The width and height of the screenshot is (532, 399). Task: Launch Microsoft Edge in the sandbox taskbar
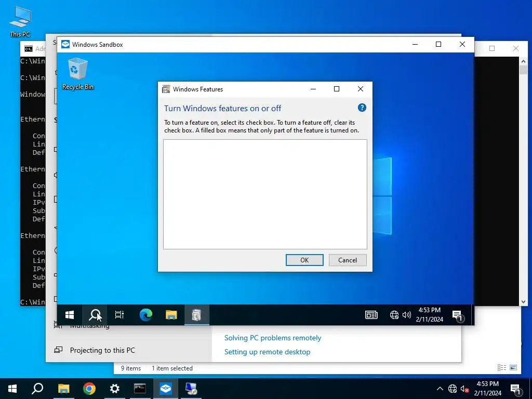(146, 315)
